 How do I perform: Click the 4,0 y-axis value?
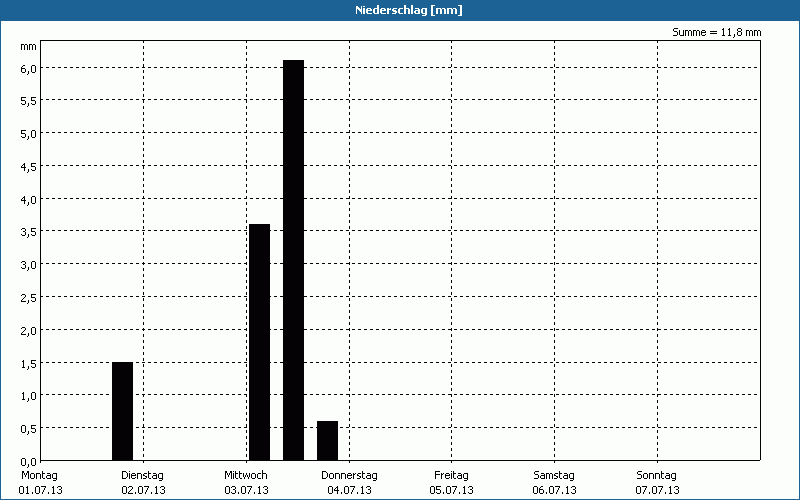click(29, 200)
